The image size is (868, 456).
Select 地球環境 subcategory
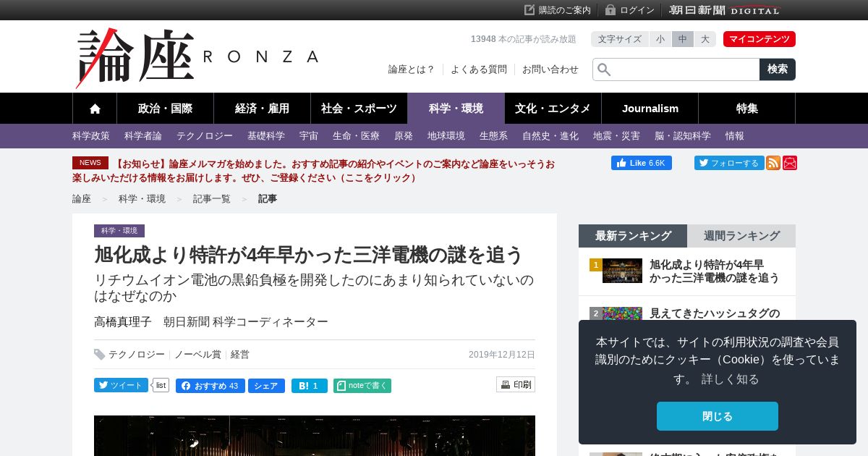click(x=446, y=136)
